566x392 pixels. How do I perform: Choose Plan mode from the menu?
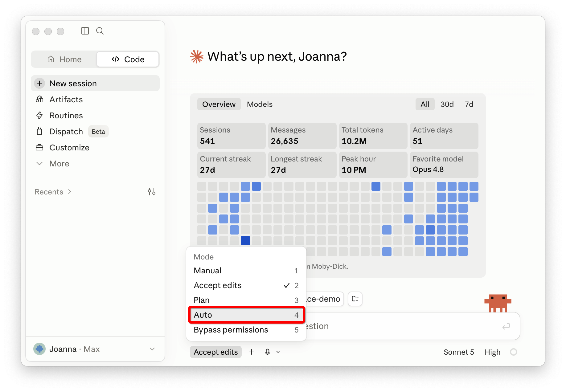coord(246,300)
